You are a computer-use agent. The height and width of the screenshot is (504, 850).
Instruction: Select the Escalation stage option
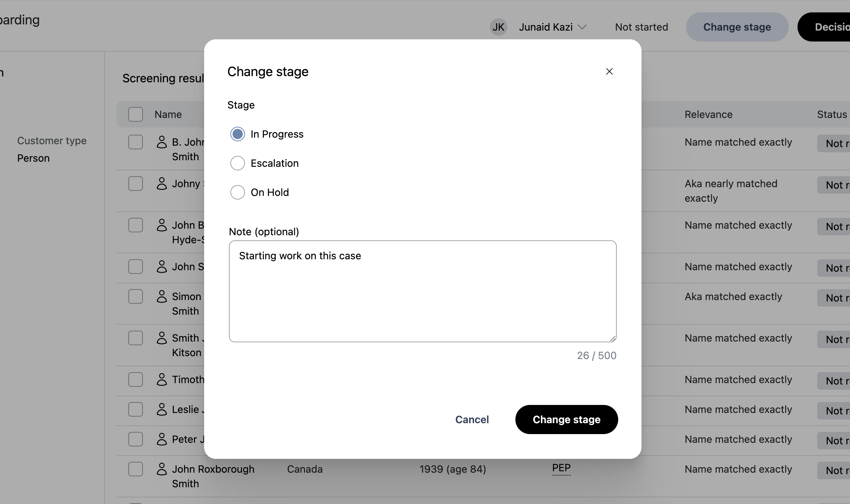pyautogui.click(x=238, y=163)
